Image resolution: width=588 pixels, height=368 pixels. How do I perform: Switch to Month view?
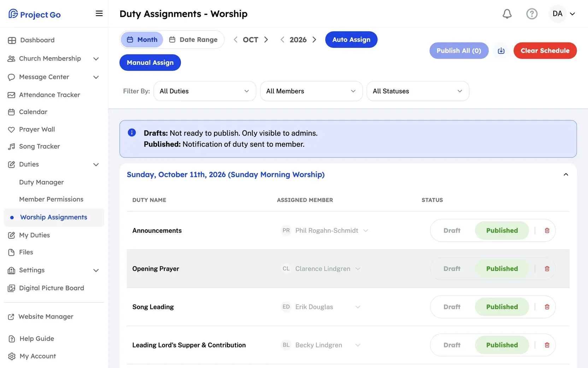142,40
